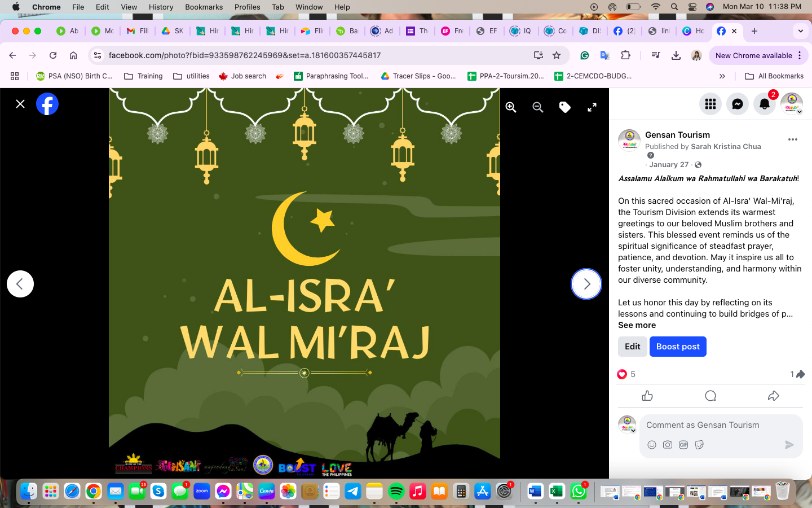Click the Edit post button
This screenshot has width=812, height=508.
click(633, 347)
